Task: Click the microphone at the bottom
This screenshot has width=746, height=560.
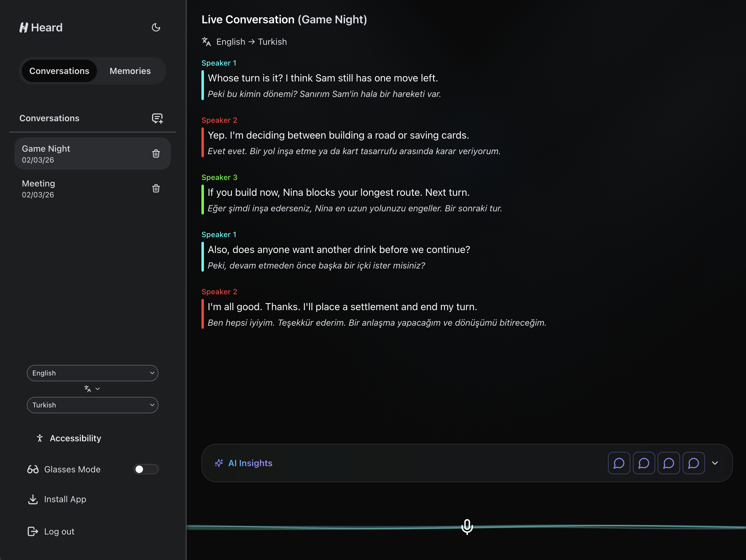Action: pos(467,527)
